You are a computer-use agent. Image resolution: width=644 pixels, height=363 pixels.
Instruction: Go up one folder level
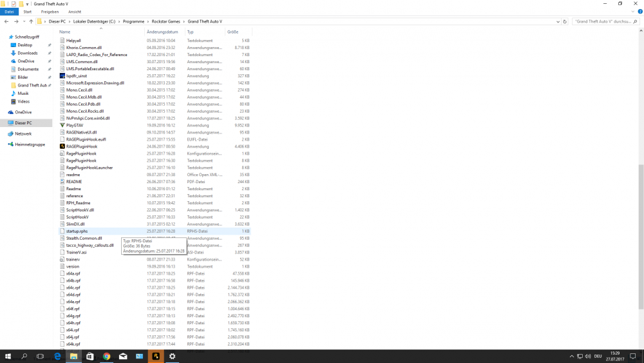31,21
